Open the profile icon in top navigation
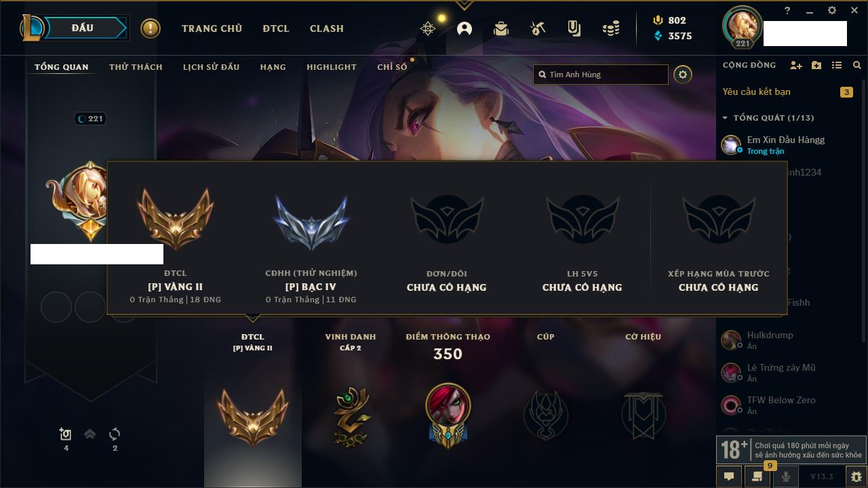This screenshot has height=488, width=868. [465, 28]
